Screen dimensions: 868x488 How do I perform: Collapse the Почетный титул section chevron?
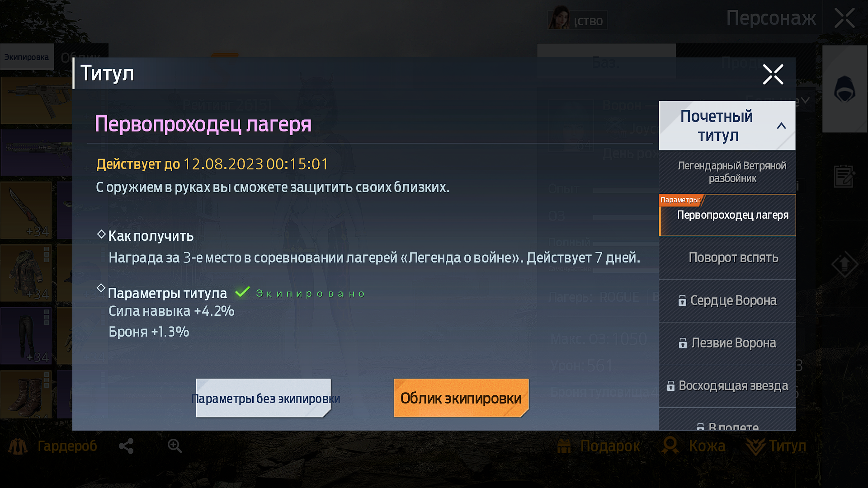point(781,126)
